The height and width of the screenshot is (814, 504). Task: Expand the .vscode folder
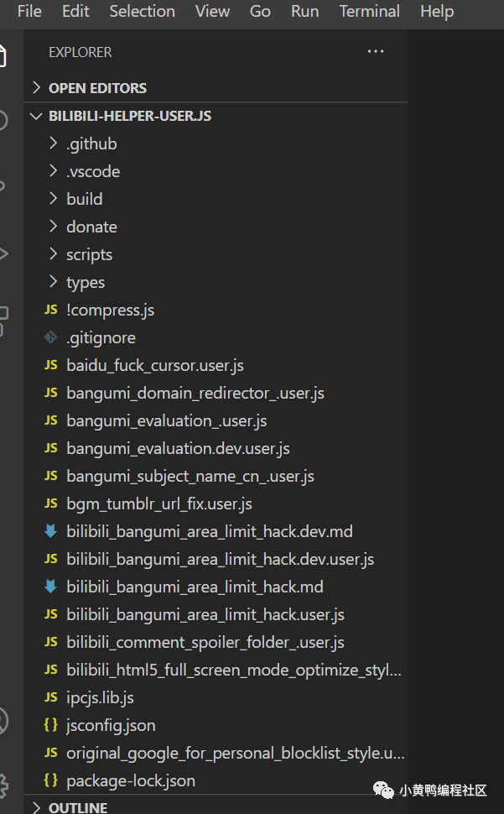pos(216,171)
